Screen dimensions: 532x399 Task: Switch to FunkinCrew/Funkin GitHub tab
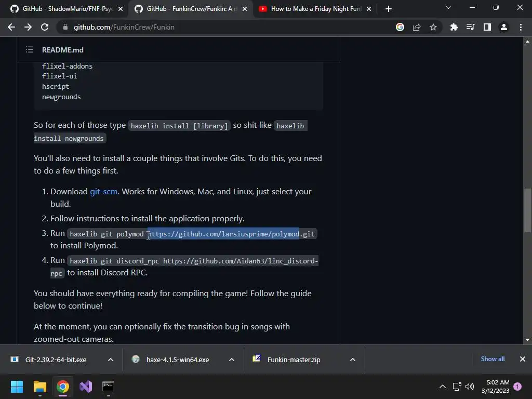tap(190, 9)
